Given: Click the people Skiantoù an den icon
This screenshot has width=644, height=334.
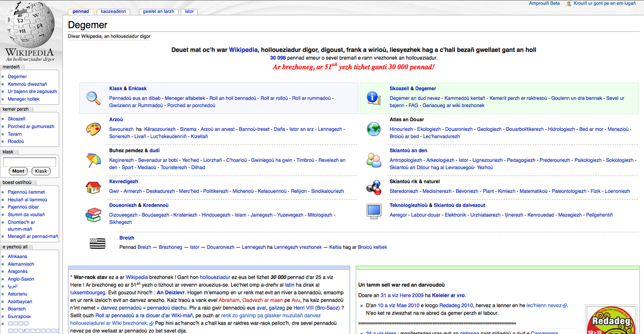Looking at the screenshot, I should click(374, 160).
